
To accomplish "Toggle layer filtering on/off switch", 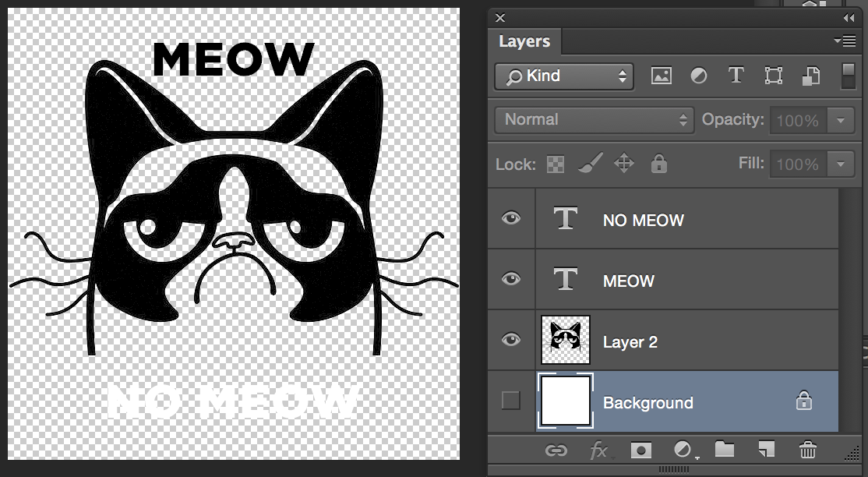I will click(x=848, y=76).
